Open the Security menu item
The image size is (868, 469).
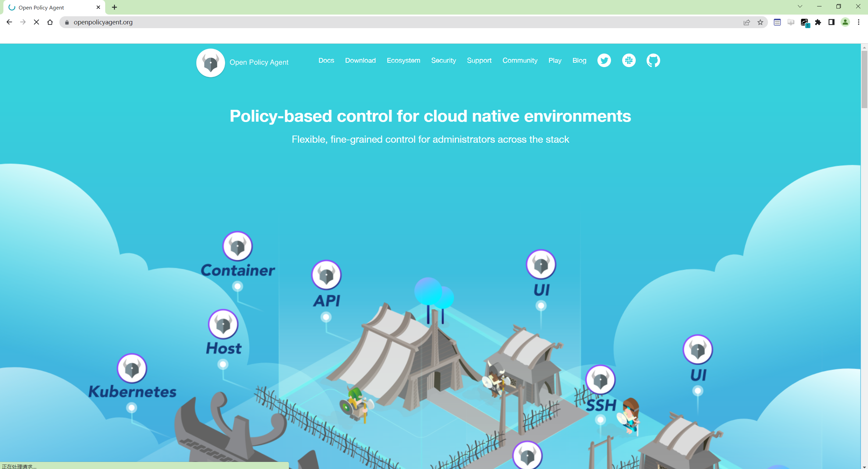coord(443,60)
